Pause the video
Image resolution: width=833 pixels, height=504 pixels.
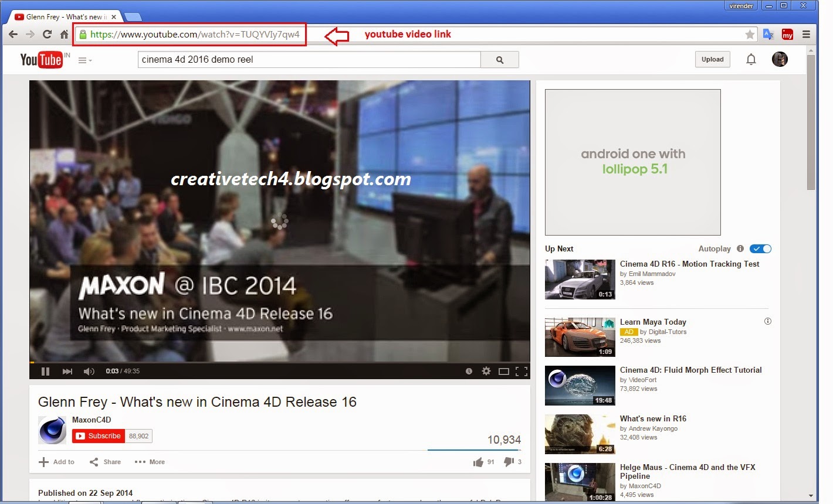click(x=45, y=371)
